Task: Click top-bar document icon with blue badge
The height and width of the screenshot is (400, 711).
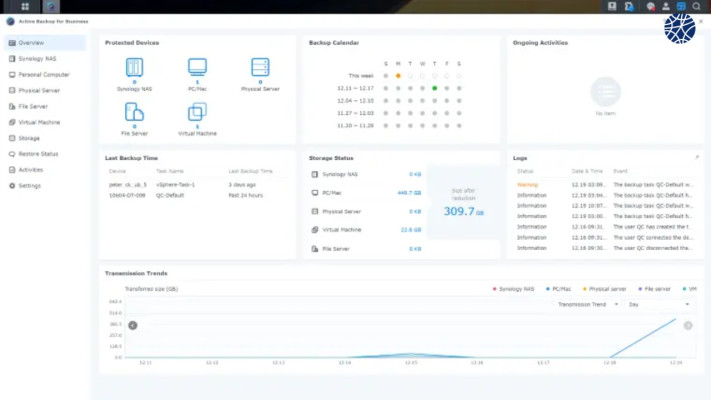Action: pyautogui.click(x=629, y=6)
